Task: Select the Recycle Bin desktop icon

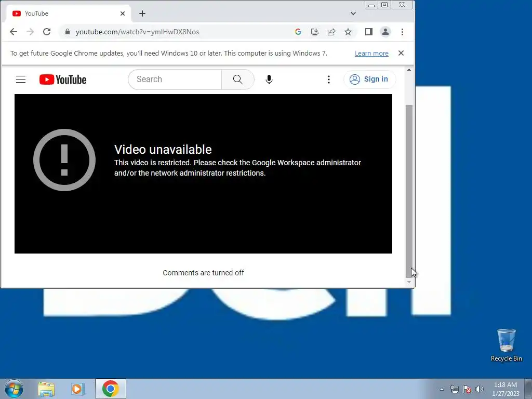Action: [506, 345]
